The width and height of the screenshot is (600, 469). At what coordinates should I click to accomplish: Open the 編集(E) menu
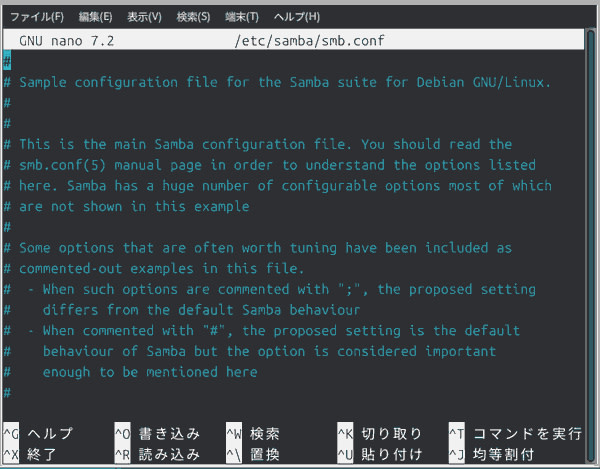[x=95, y=17]
